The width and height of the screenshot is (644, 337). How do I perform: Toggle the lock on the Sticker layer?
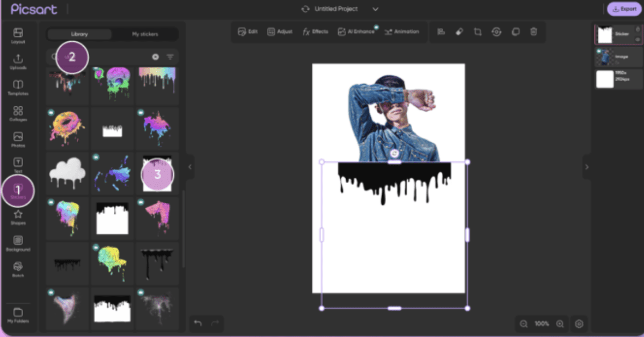tap(638, 29)
